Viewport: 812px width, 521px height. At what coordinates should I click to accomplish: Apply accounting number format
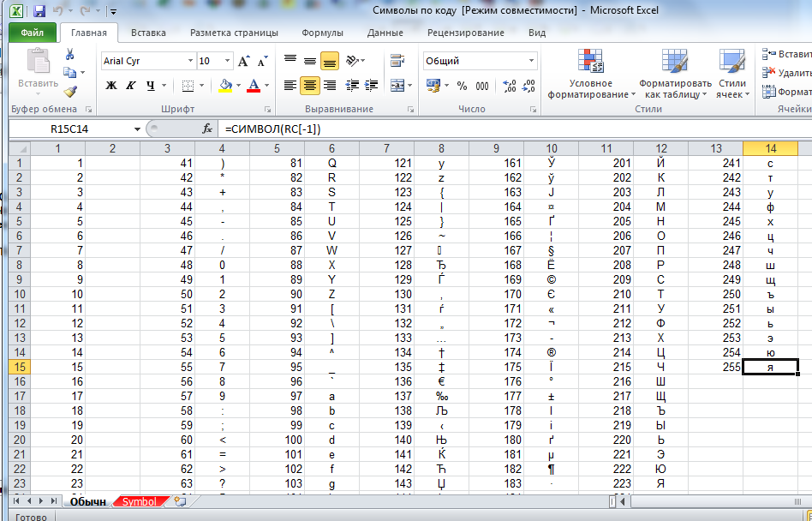click(x=433, y=86)
